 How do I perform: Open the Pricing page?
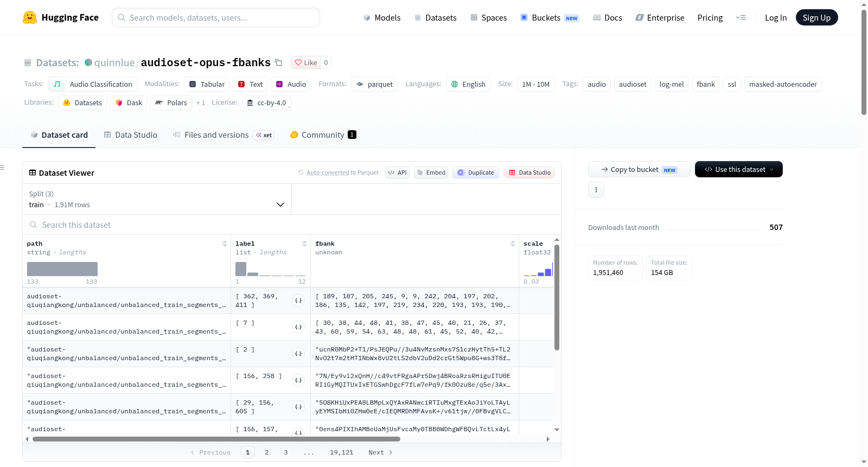tap(710, 17)
